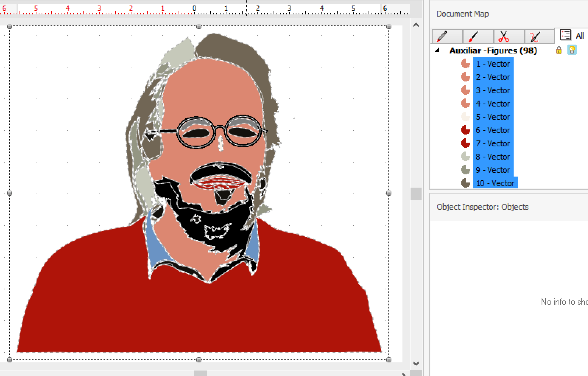Screen dimensions: 588x376
Task: Select the 3 - Vector entry in list
Action: (x=493, y=90)
